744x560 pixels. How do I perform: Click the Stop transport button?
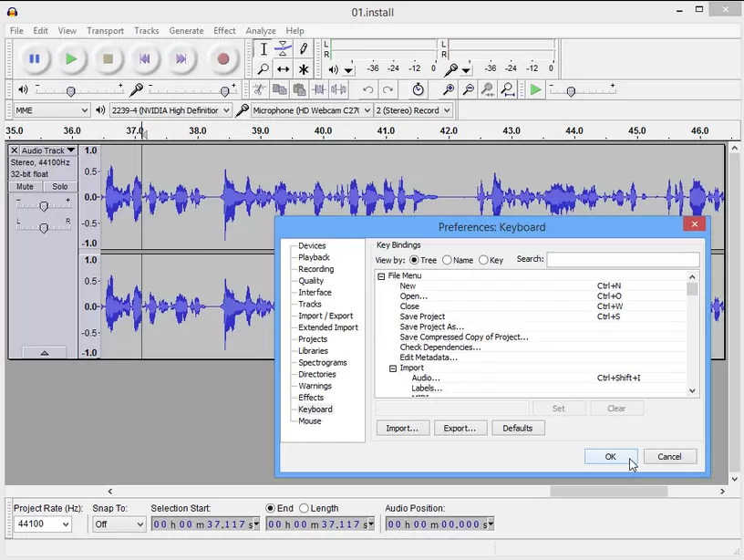(x=108, y=59)
